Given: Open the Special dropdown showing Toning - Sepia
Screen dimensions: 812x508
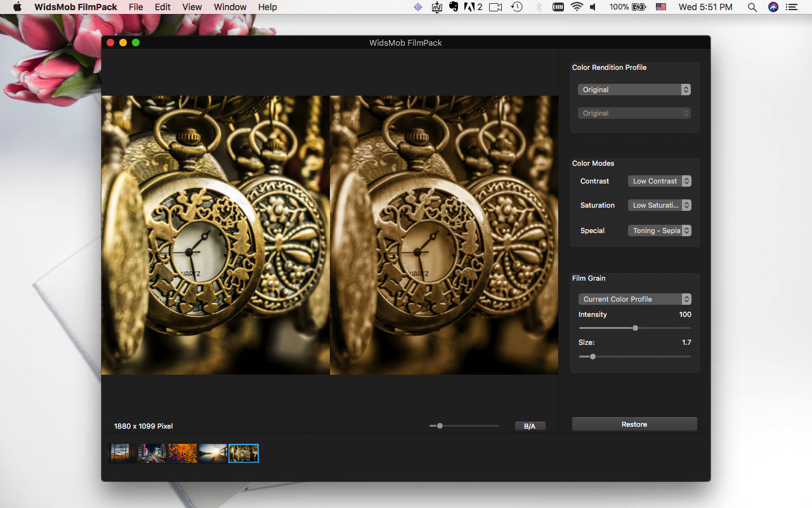Looking at the screenshot, I should (660, 231).
